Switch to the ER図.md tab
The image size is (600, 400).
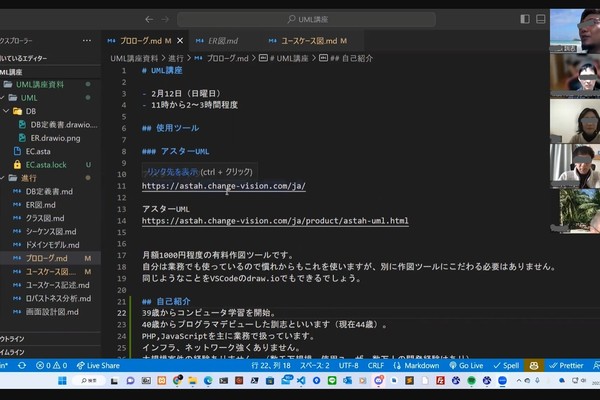click(x=223, y=41)
